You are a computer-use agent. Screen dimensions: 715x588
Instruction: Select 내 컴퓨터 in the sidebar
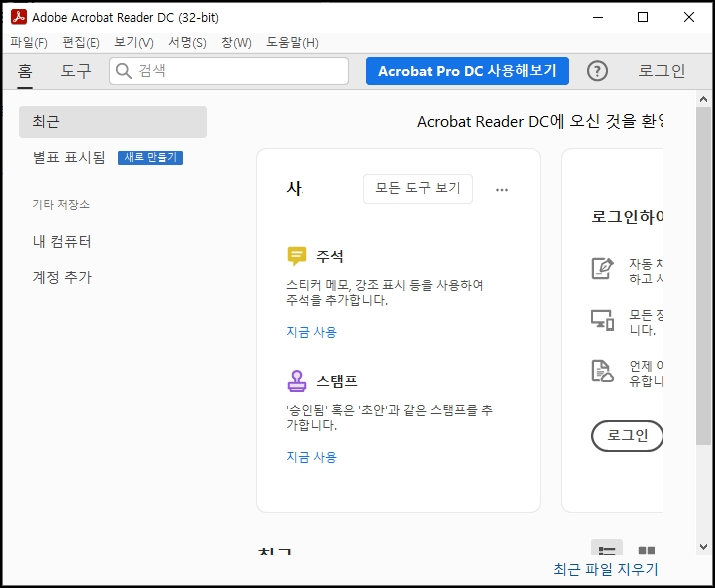click(x=62, y=241)
